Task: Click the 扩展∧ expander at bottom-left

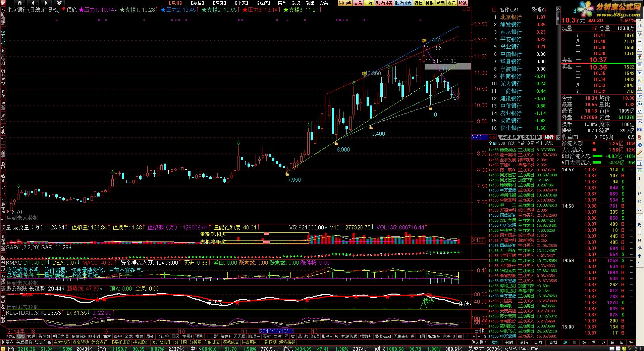Action: [7, 342]
